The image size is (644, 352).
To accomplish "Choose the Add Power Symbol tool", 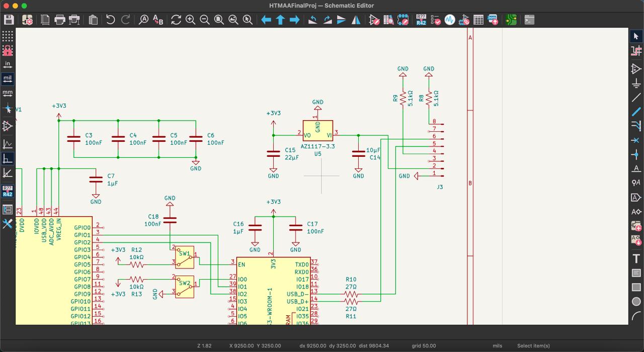I will tap(636, 82).
